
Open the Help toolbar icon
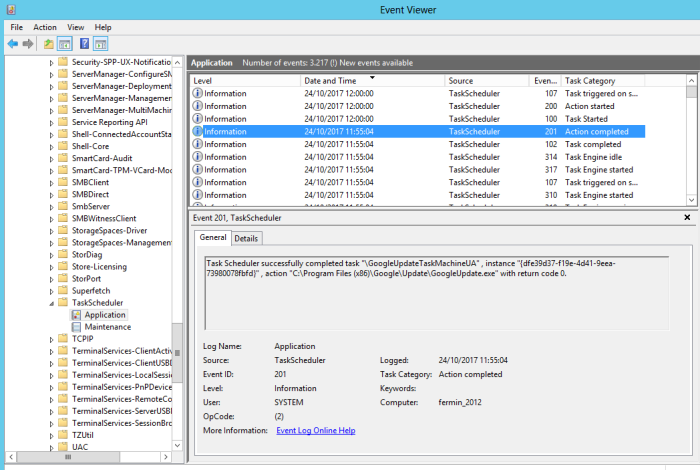tap(84, 44)
